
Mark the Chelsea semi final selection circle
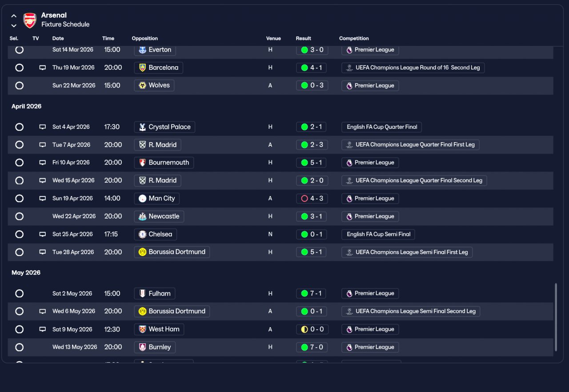pyautogui.click(x=20, y=234)
